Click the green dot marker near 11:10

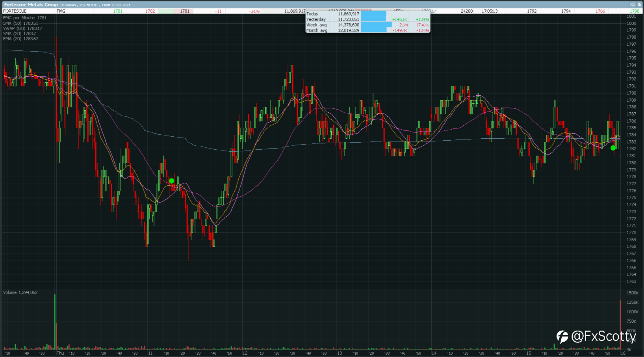(x=171, y=181)
